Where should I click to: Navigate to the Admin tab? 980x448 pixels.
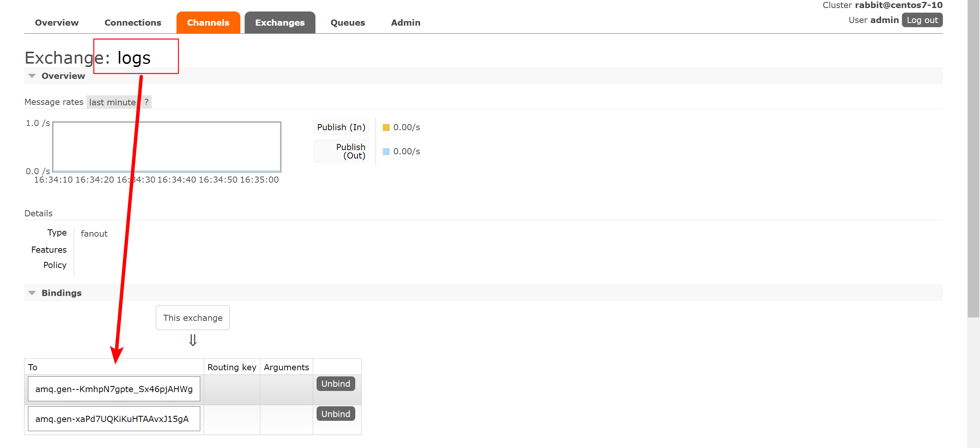[x=405, y=23]
